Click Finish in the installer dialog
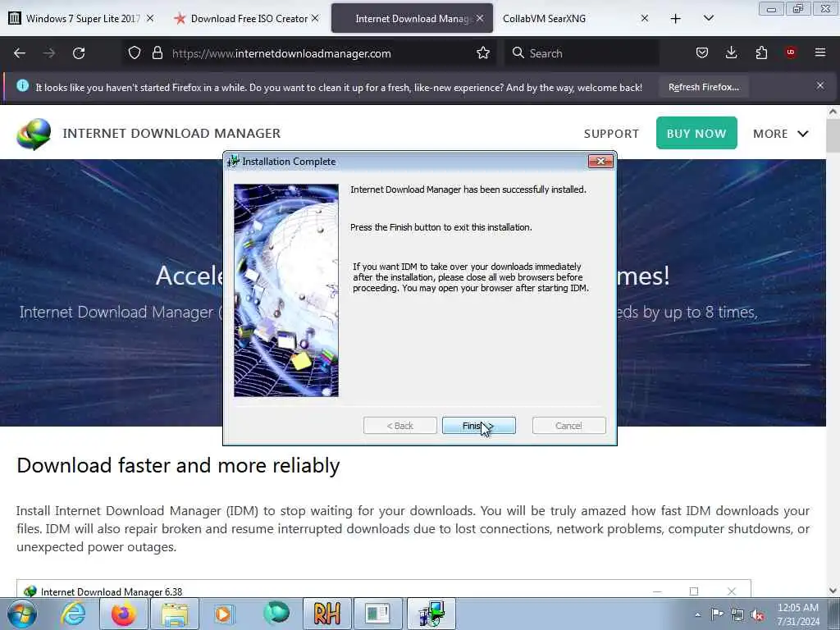 [x=479, y=426]
